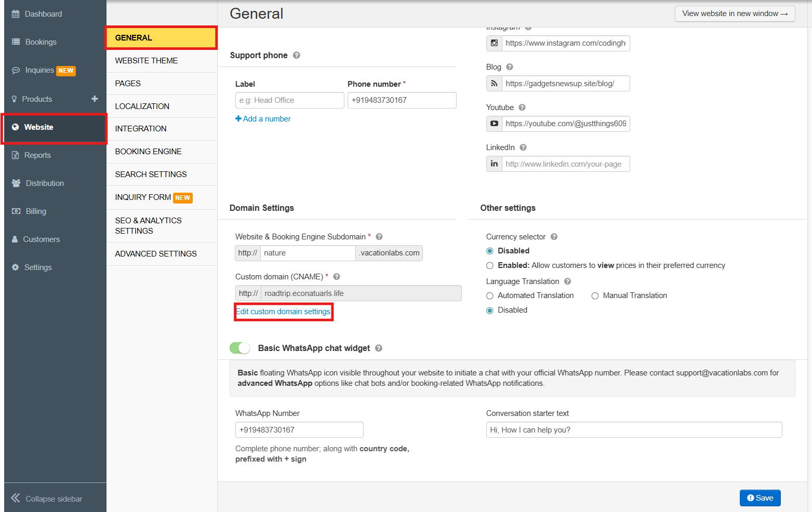
Task: Turn off the Basic WhatsApp chat widget toggle
Action: click(240, 348)
